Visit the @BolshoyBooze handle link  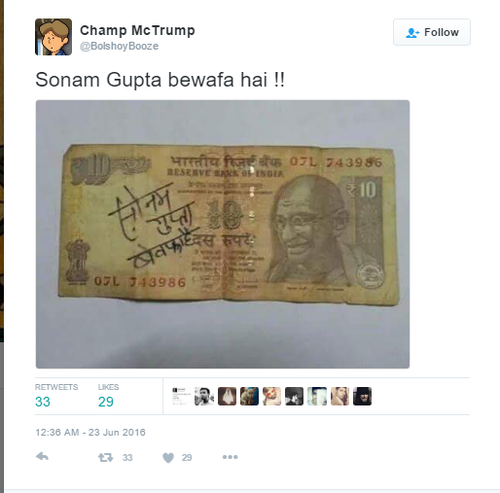119,46
